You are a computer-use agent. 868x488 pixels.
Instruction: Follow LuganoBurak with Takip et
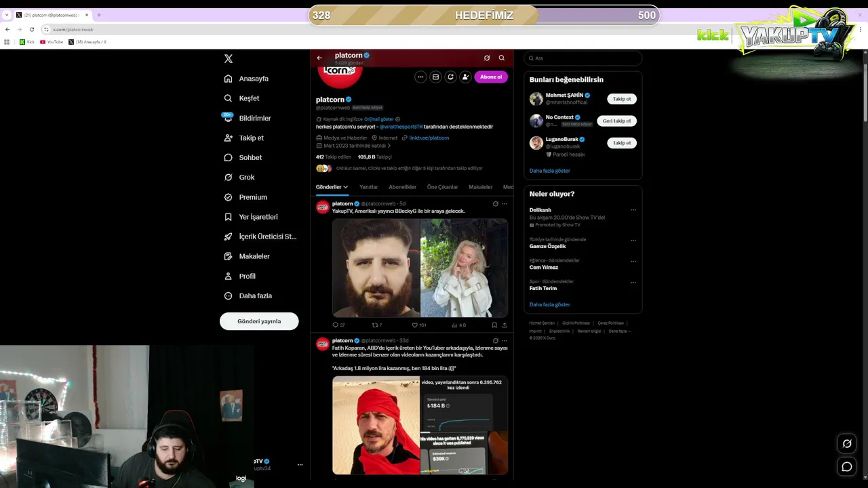pyautogui.click(x=622, y=143)
